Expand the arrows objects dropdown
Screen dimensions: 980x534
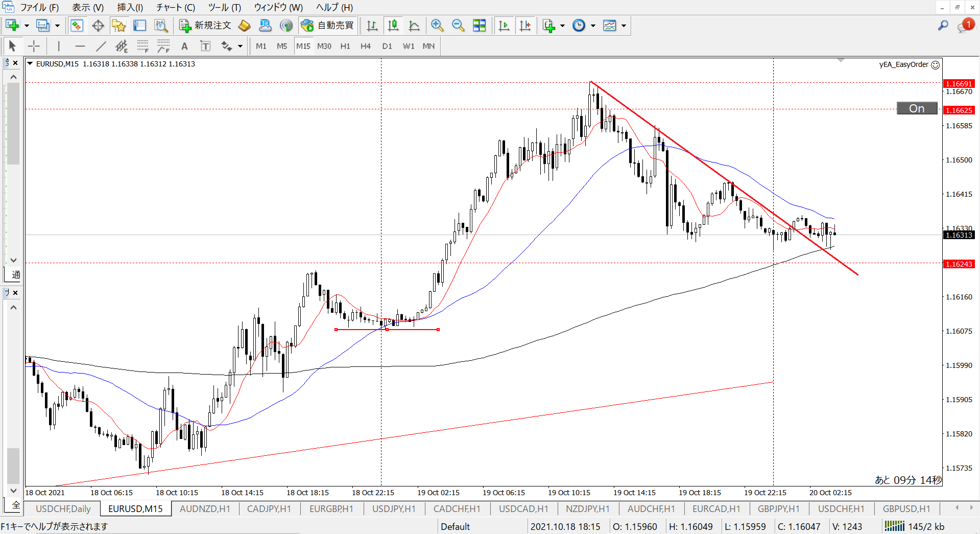point(241,47)
